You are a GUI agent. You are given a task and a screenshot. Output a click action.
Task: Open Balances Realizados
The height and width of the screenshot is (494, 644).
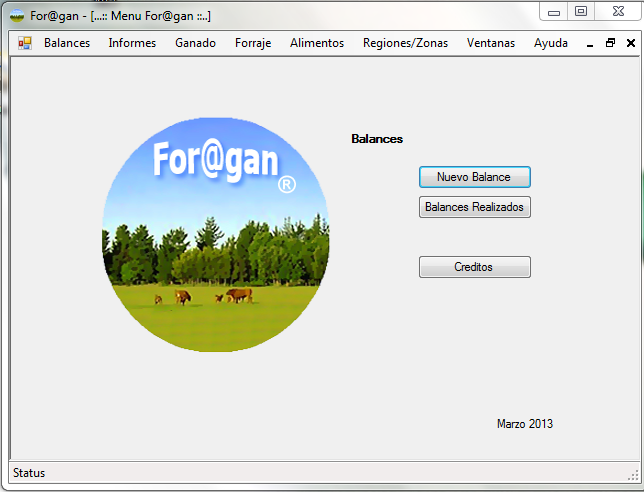point(474,207)
